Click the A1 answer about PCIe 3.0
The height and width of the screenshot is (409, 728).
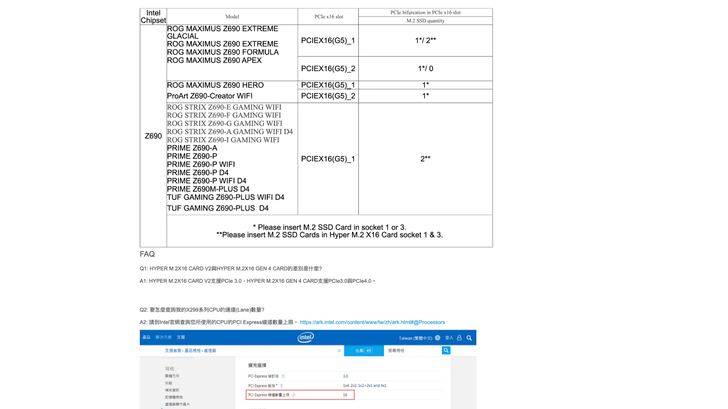[x=257, y=281]
